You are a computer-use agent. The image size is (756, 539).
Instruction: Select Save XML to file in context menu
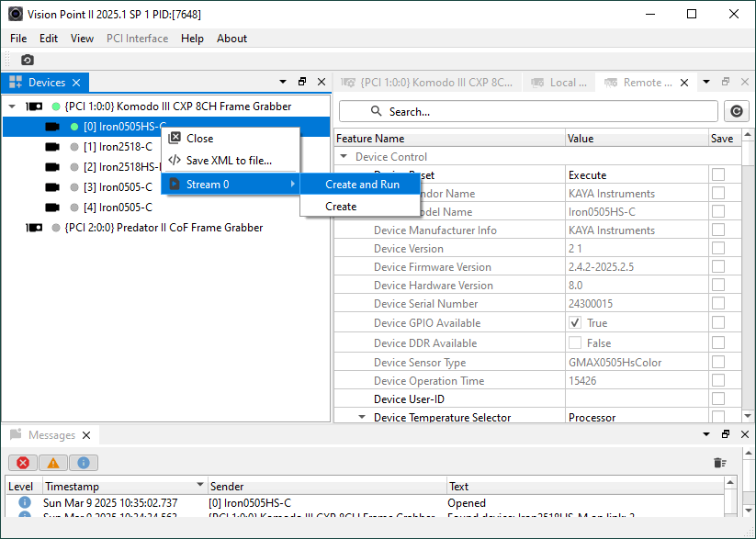[229, 161]
